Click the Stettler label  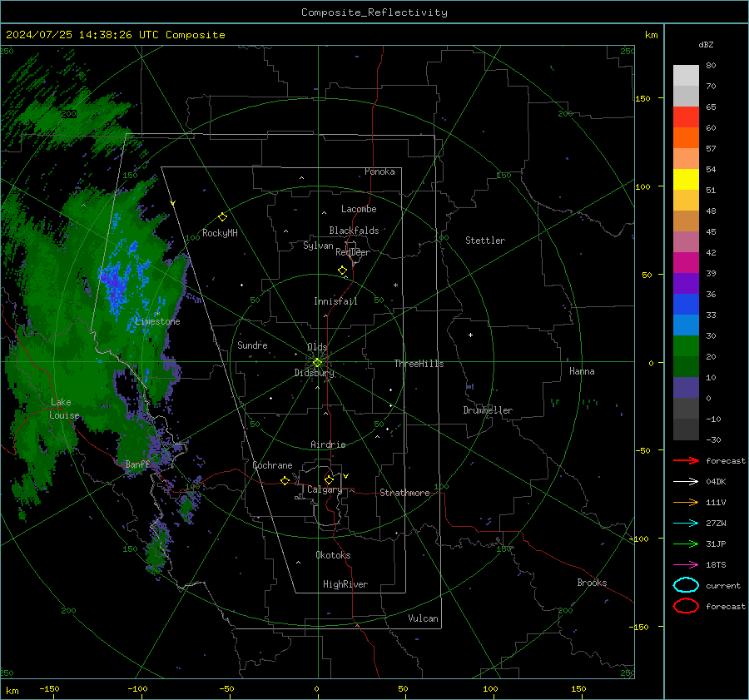pos(485,241)
